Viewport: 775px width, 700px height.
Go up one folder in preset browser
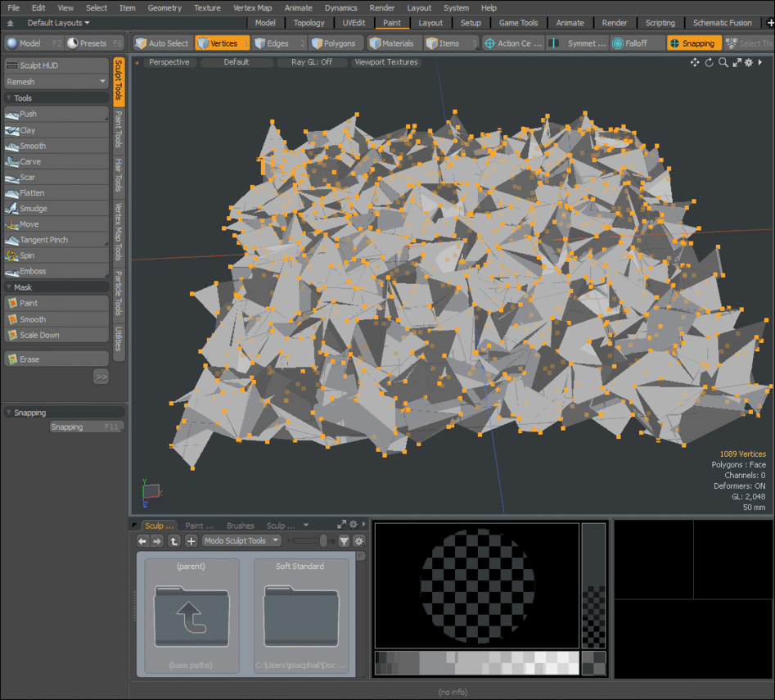click(x=173, y=540)
